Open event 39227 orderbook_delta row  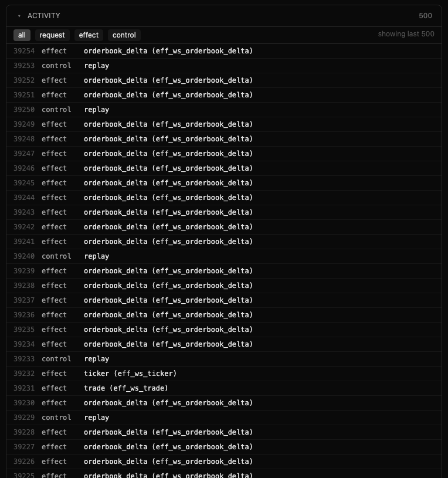(x=224, y=446)
